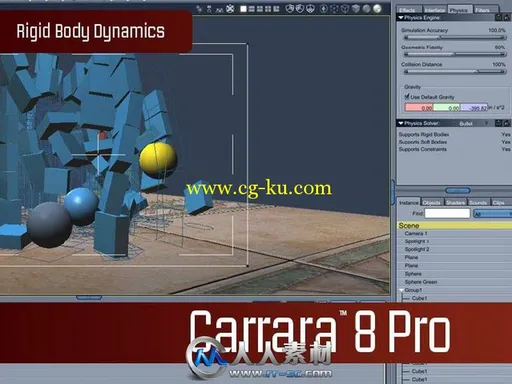Click the green gravity Y value field
This screenshot has height=384, width=512.
[x=447, y=107]
